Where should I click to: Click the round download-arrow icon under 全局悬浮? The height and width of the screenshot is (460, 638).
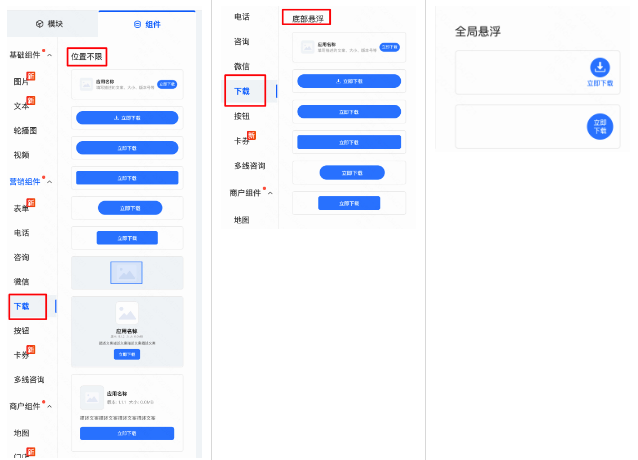tap(600, 68)
